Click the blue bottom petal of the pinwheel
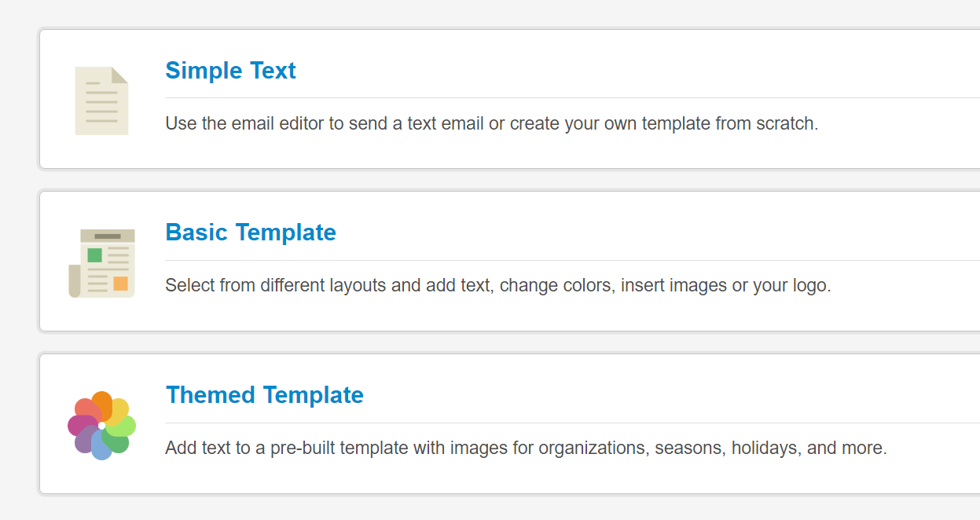The width and height of the screenshot is (980, 520). tap(101, 449)
